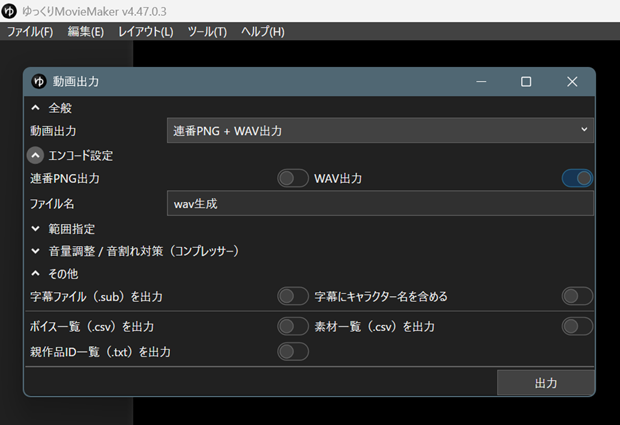Open the 動画出力 format dropdown

(380, 130)
